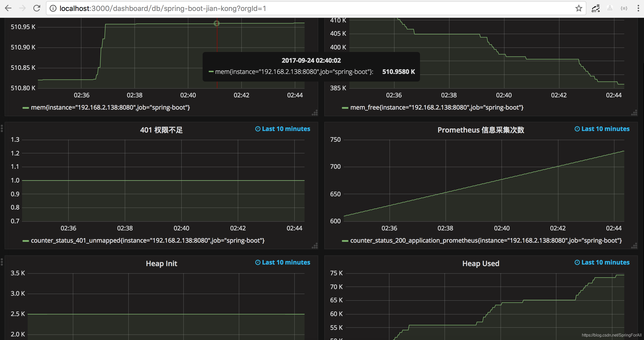
Task: Click the curly-braces extension icon
Action: (624, 8)
